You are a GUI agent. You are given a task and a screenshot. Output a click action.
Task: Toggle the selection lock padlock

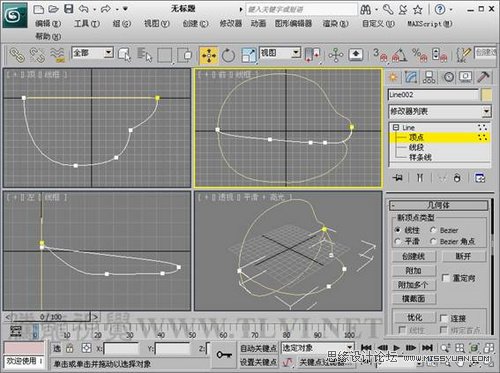point(69,348)
